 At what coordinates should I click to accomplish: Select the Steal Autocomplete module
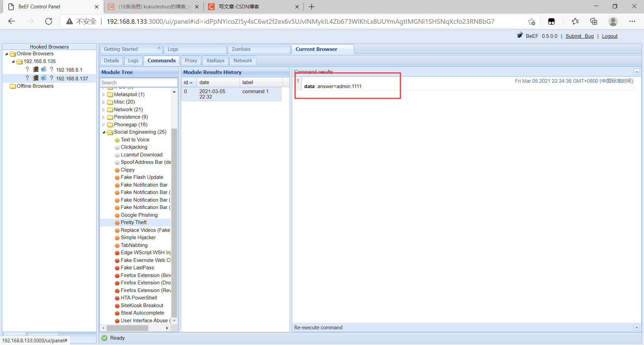142,313
